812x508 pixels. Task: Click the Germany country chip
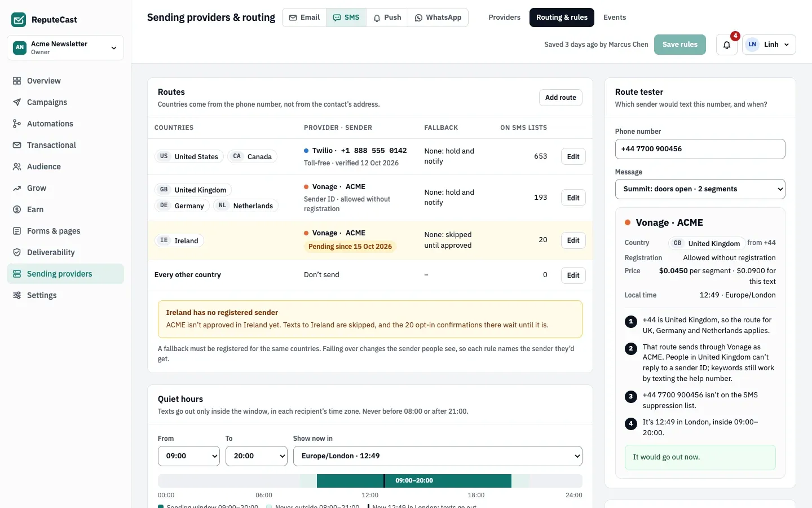tap(182, 205)
